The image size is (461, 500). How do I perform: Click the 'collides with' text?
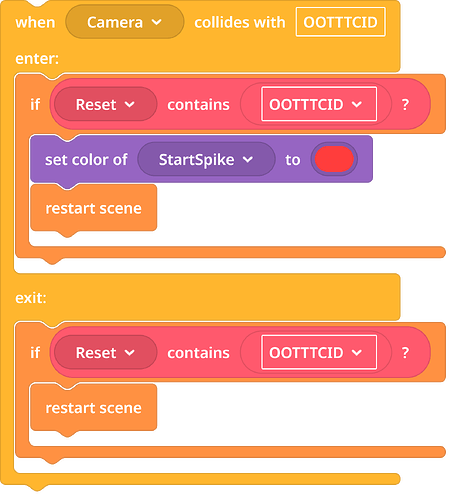240,22
